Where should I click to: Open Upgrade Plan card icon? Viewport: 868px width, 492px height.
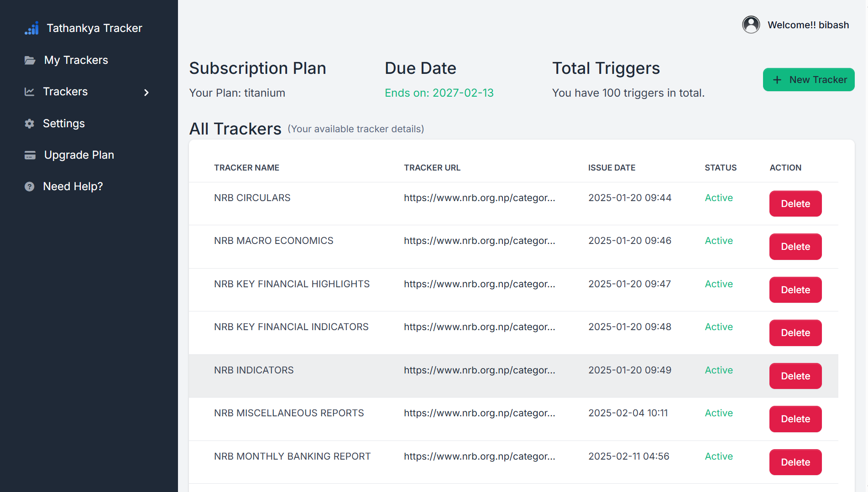(x=30, y=155)
